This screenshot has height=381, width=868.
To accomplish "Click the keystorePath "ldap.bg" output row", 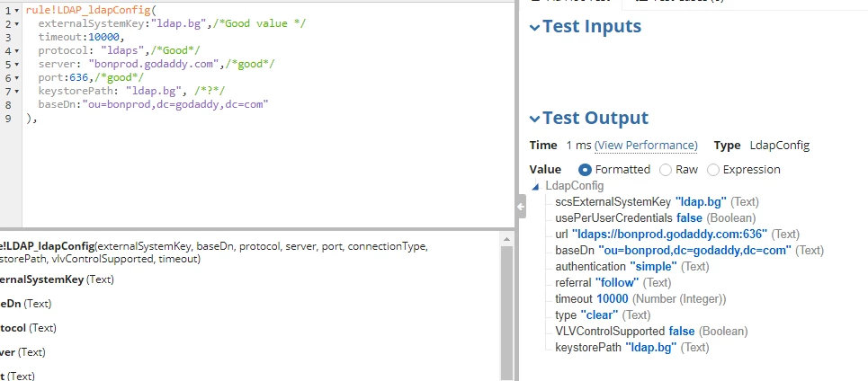I will click(632, 347).
